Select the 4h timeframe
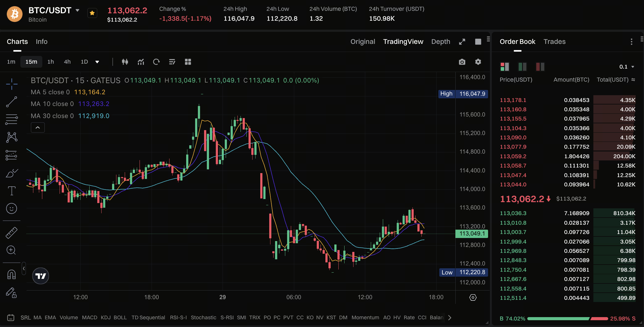The height and width of the screenshot is (327, 644). pos(67,62)
